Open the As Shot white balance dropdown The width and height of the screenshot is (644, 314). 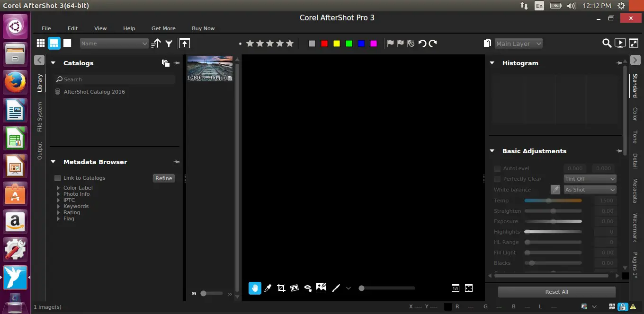coord(590,190)
